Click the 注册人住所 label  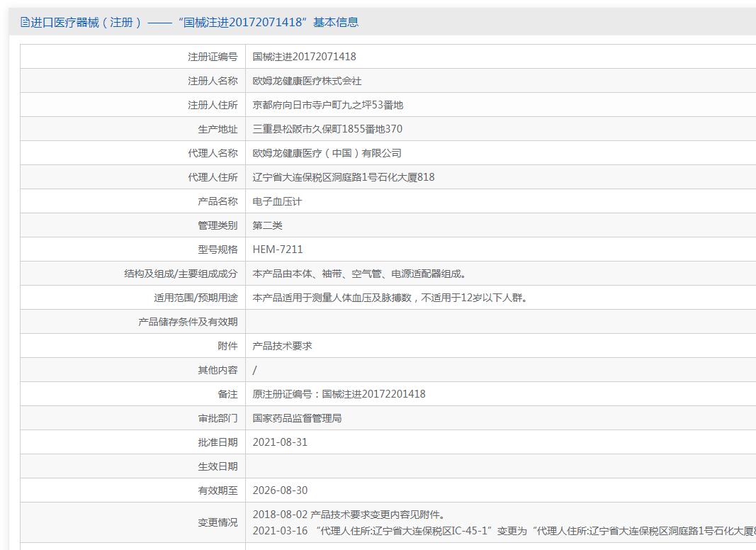[213, 105]
